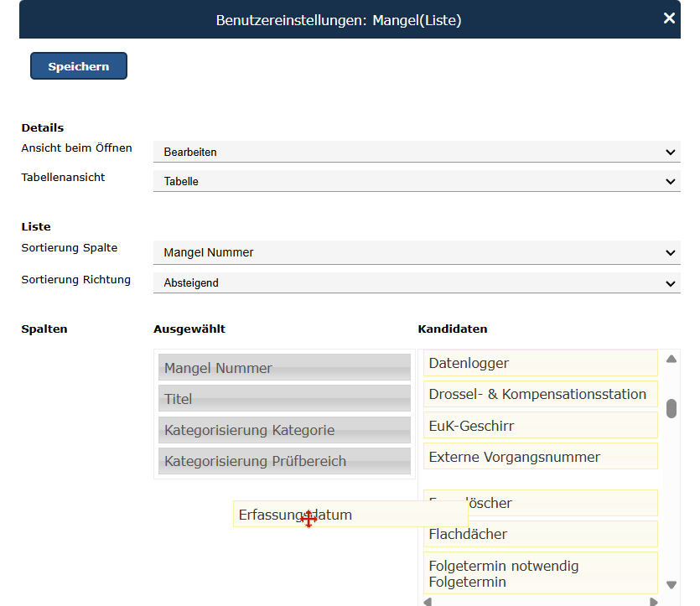Select the Flachdächer candidate item
700x606 pixels.
(540, 534)
